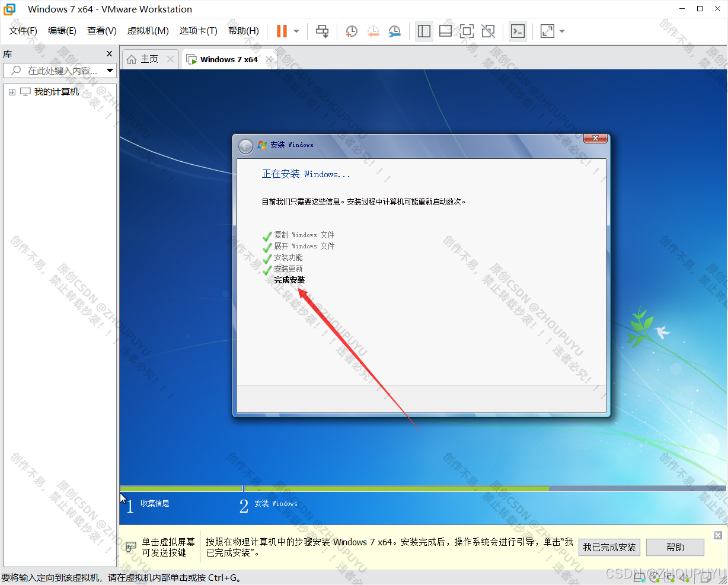Toggle the library sidebar view icon

tap(424, 31)
